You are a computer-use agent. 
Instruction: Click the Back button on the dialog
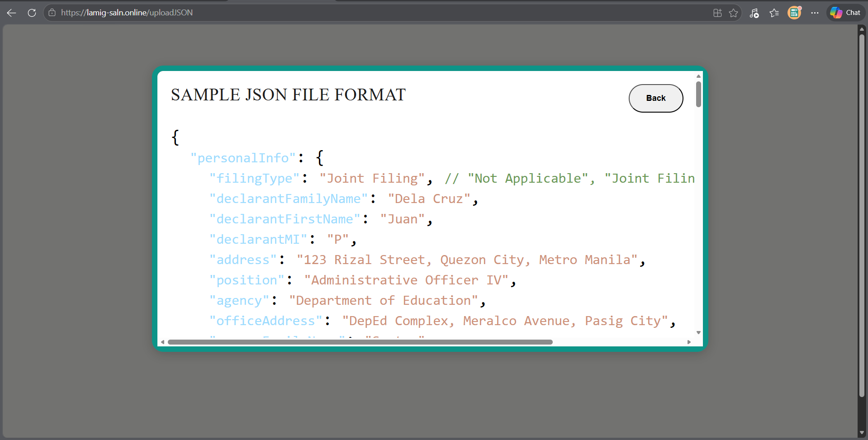pyautogui.click(x=655, y=98)
